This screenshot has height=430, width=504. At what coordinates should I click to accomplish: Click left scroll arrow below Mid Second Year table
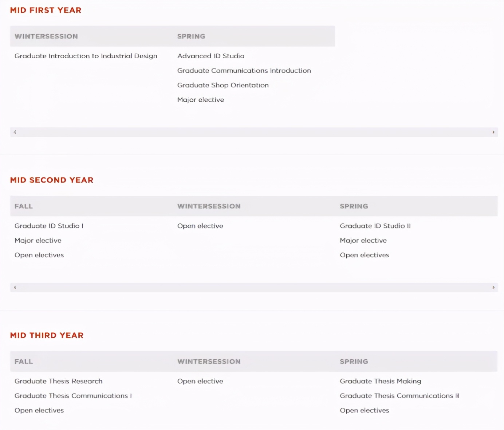(x=15, y=288)
